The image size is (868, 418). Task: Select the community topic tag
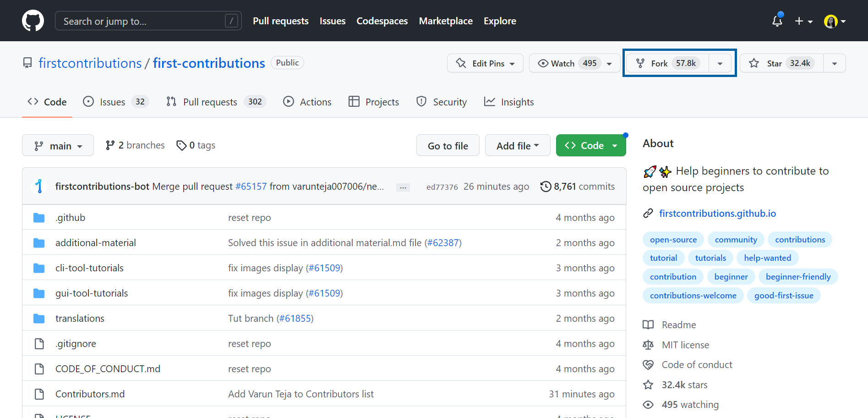pos(736,240)
